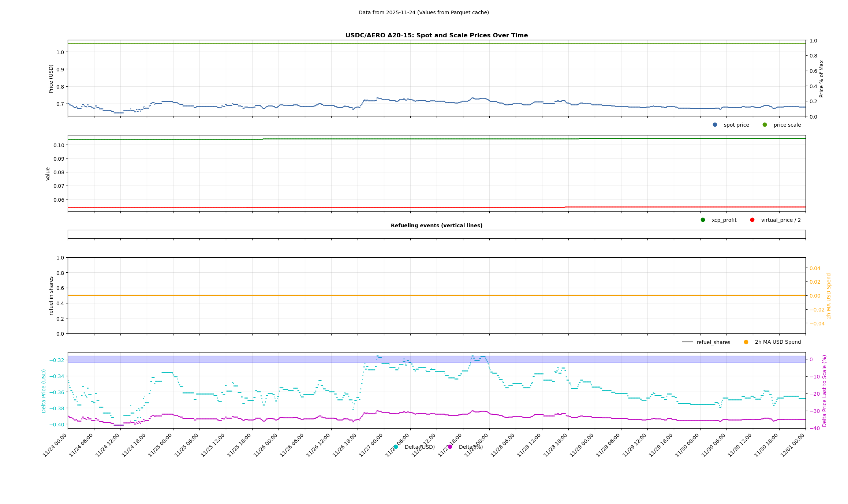The width and height of the screenshot is (848, 504).
Task: Click the cyan Delta (USD) legend marker
Action: tap(396, 447)
